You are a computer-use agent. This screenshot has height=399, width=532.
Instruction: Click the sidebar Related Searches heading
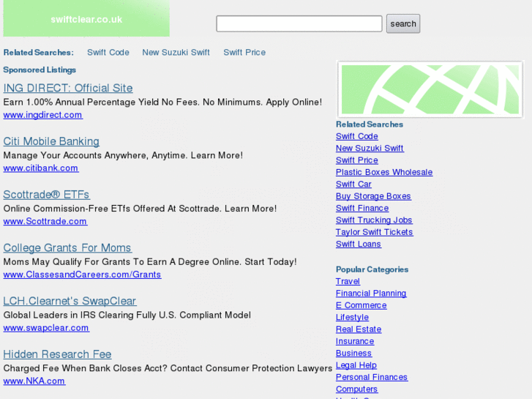tap(369, 124)
